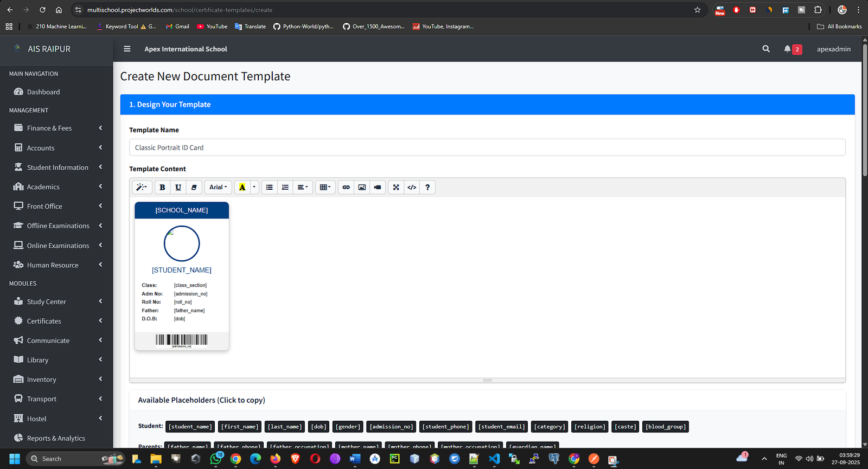
Task: Copy the [student_name] placeholder
Action: [190, 427]
